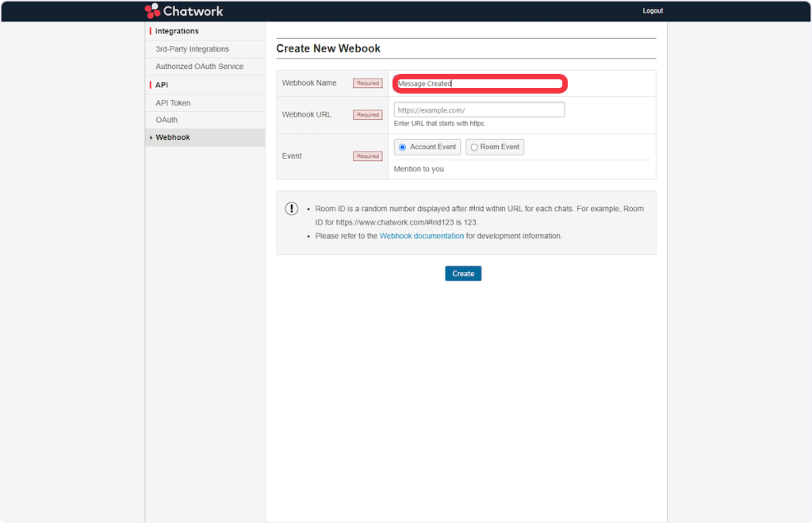Open 3rd-Party Integrations in sidebar

192,49
